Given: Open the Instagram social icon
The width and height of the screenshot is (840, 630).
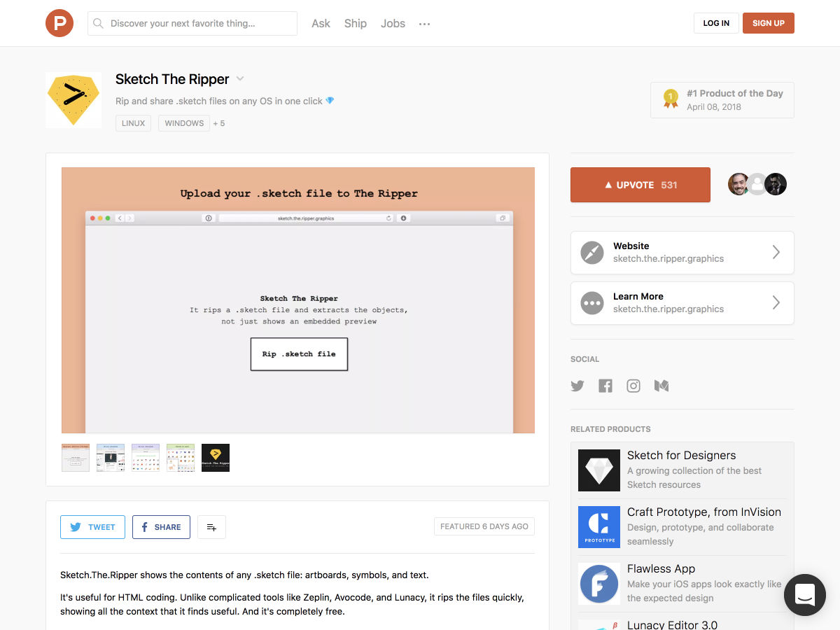Looking at the screenshot, I should 633,386.
